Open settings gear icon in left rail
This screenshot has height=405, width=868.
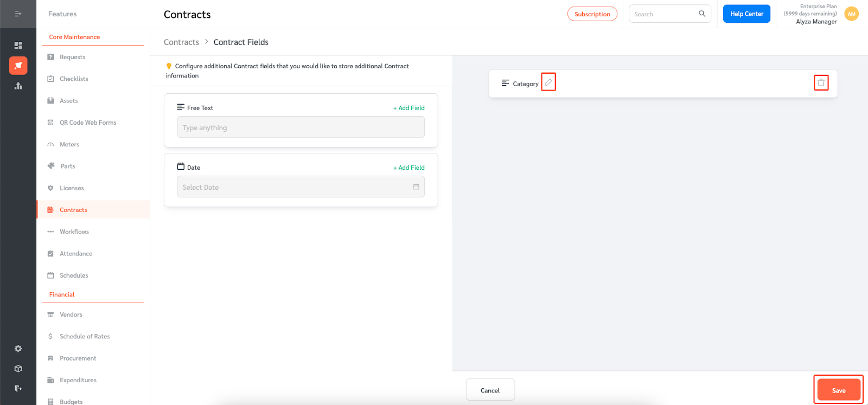click(18, 349)
